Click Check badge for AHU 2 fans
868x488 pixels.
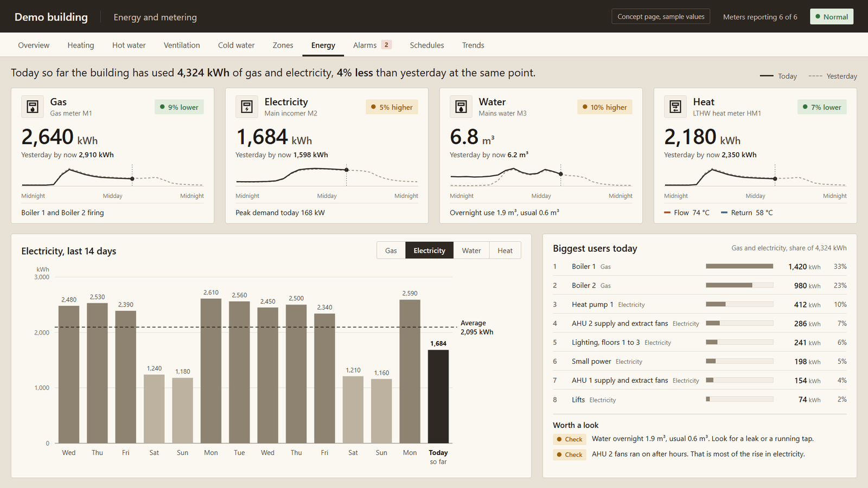click(x=570, y=454)
